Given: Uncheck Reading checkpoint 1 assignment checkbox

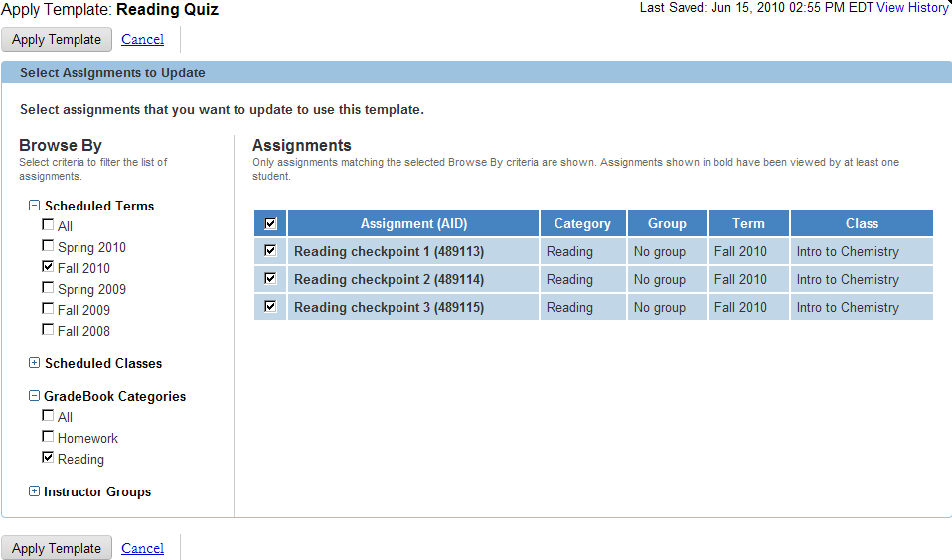Looking at the screenshot, I should tap(270, 251).
